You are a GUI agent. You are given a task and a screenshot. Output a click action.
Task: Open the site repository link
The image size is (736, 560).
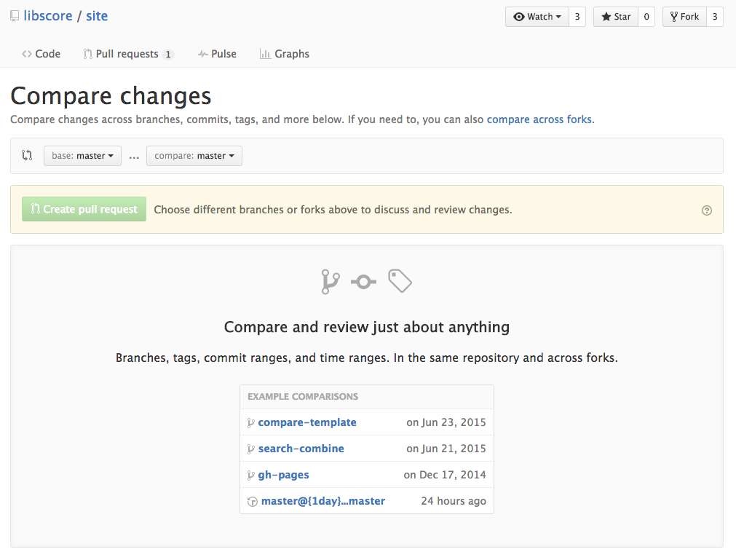pos(97,16)
